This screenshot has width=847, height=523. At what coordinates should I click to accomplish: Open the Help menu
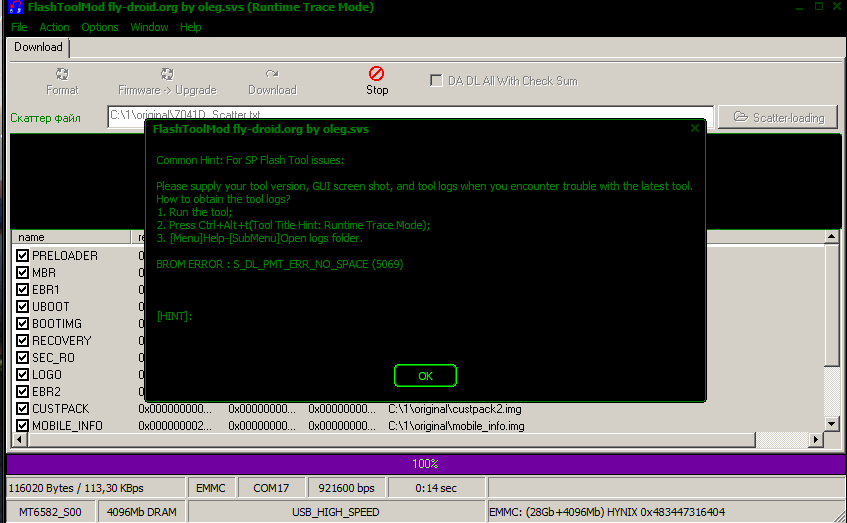pos(190,27)
